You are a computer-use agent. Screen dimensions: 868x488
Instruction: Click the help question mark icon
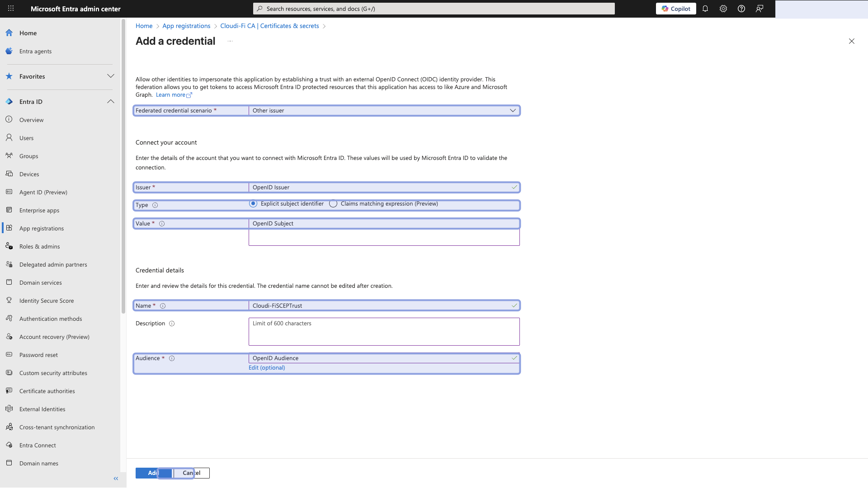[741, 9]
